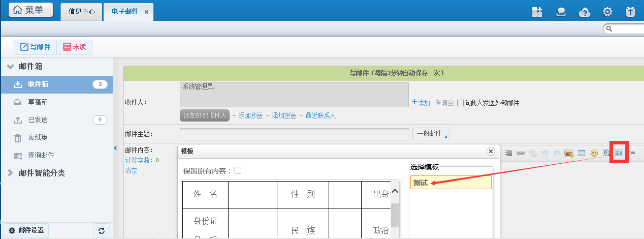
Task: Click the add-apps grid icon
Action: (537, 12)
